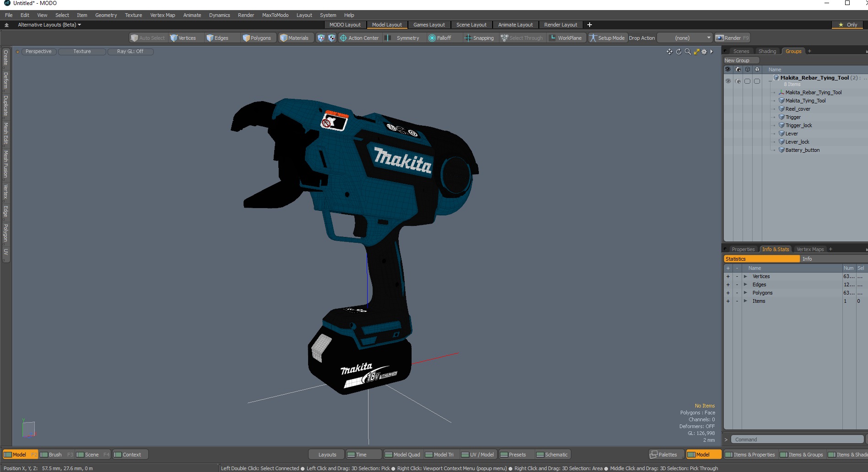Screen dimensions: 868x472
Task: Switch to the Vertex Maps tab
Action: [x=810, y=249]
